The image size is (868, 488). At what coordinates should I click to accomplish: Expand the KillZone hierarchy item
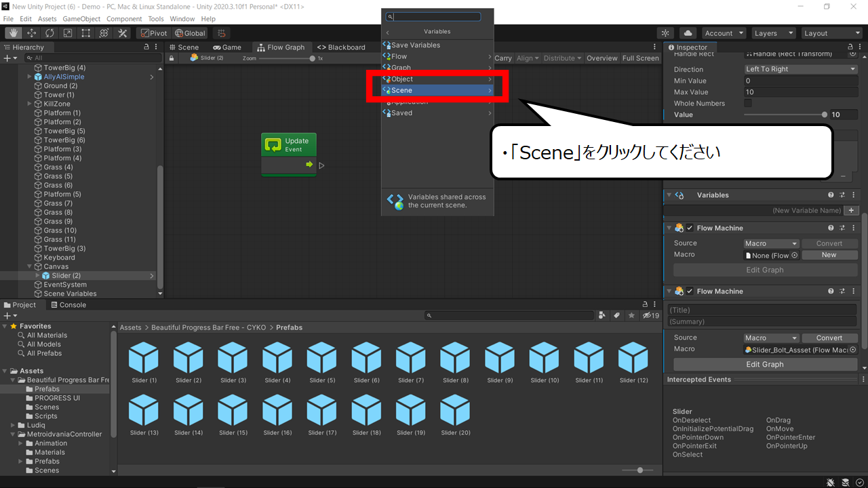pos(29,104)
